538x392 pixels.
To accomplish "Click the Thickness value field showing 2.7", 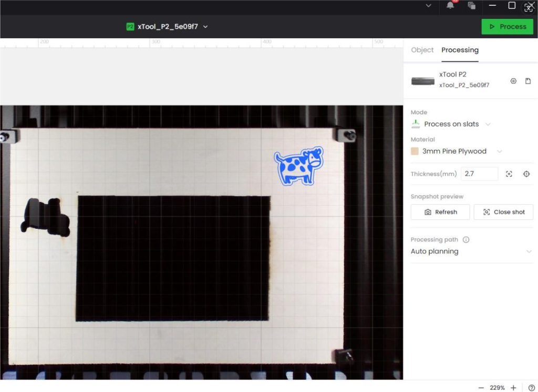I will [x=479, y=174].
